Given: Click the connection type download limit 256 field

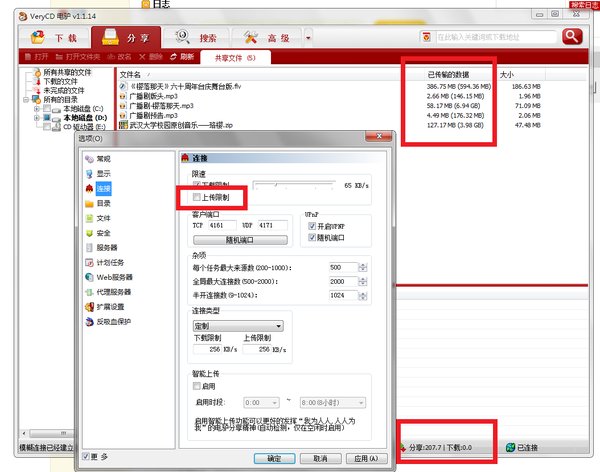Looking at the screenshot, I should tap(207, 349).
